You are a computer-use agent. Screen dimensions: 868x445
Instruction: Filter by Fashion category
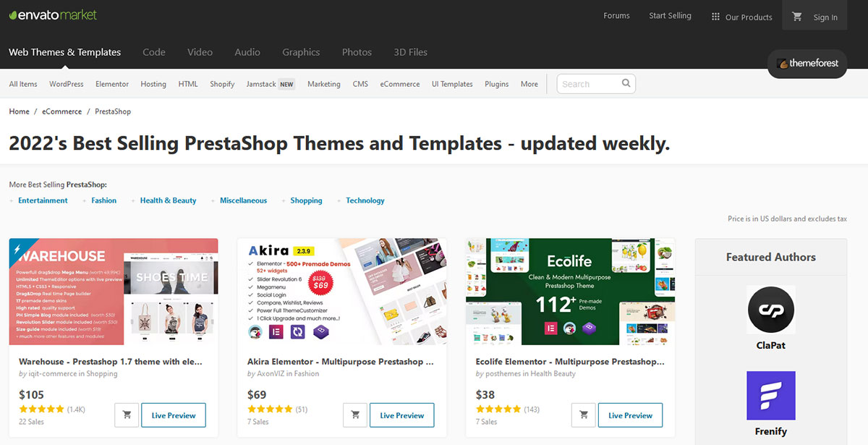104,200
